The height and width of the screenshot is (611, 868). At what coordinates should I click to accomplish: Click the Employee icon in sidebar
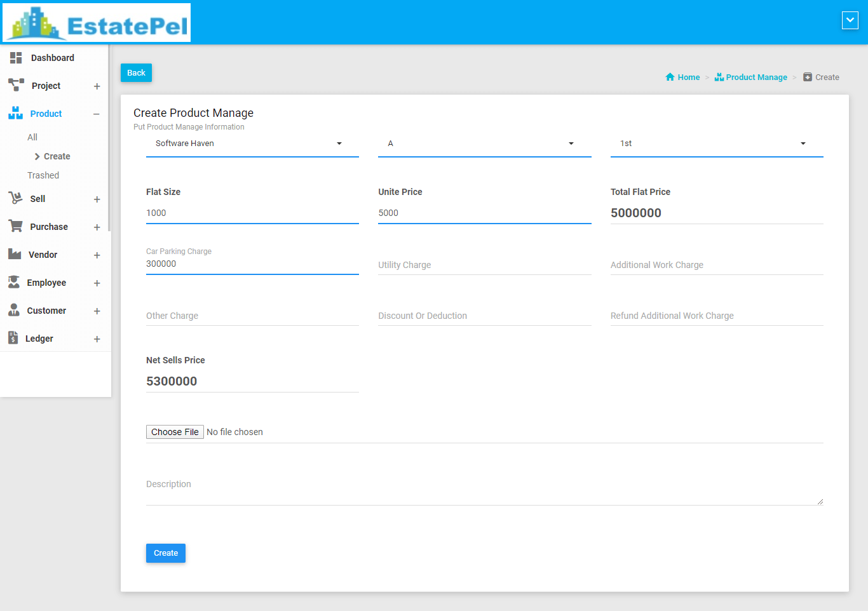14,282
